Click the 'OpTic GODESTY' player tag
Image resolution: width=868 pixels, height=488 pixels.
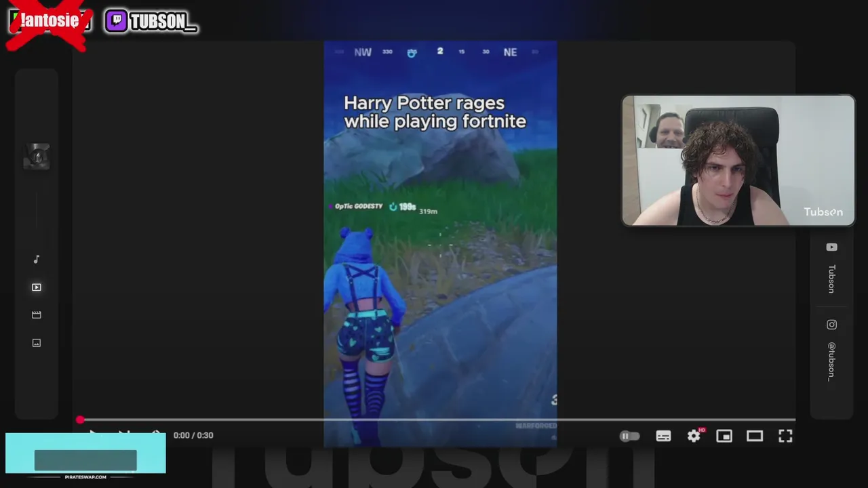[x=358, y=206]
